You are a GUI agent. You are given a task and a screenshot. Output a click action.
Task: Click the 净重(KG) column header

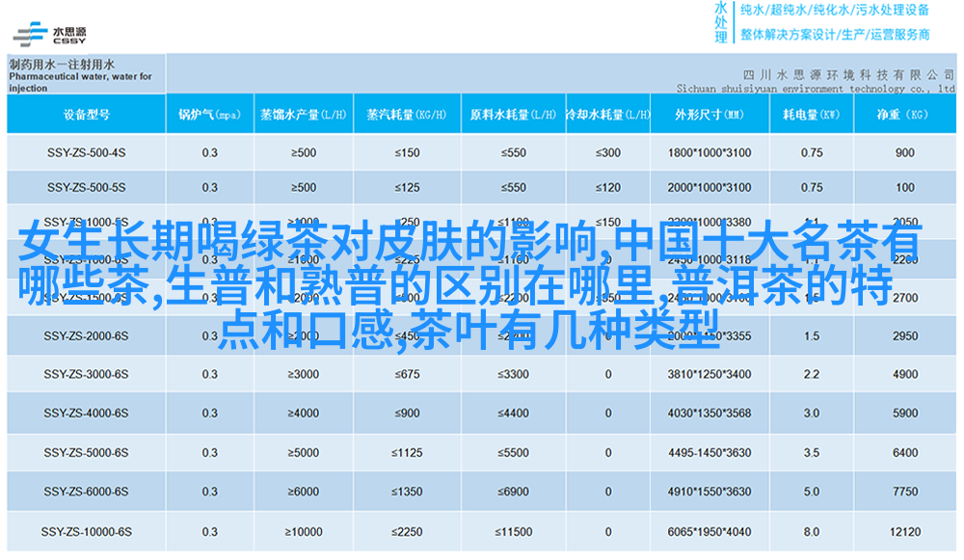pyautogui.click(x=903, y=115)
